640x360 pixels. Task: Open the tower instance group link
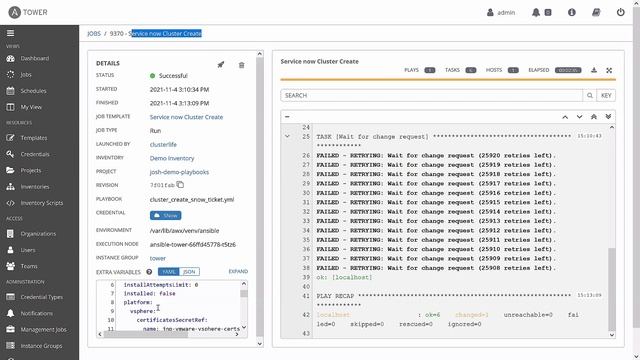158,258
